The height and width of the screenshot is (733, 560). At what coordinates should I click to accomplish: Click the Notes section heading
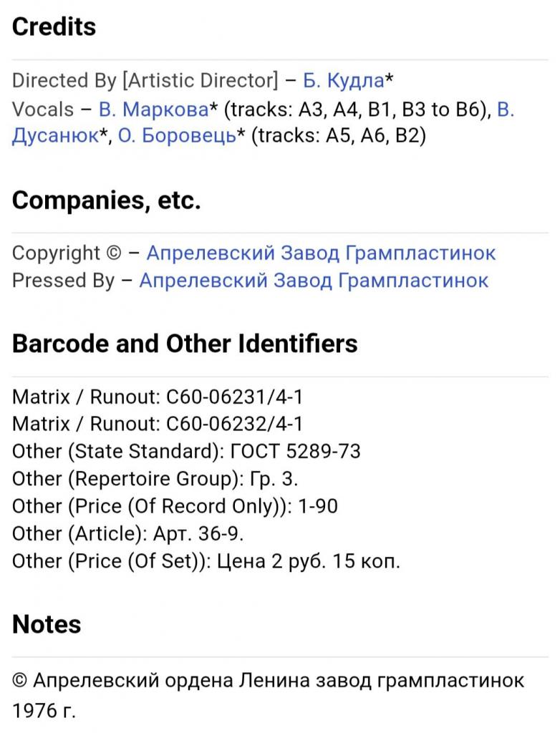click(x=47, y=624)
